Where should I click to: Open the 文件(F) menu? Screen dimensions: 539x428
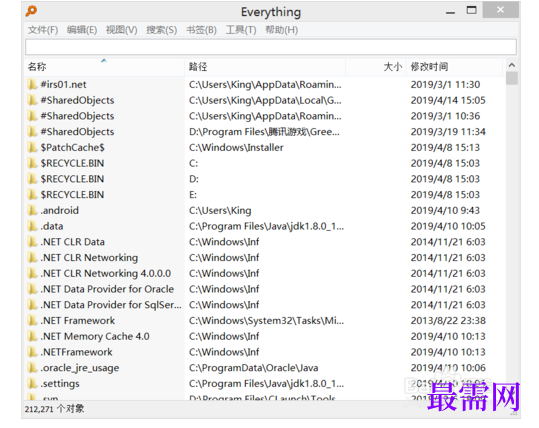click(43, 30)
